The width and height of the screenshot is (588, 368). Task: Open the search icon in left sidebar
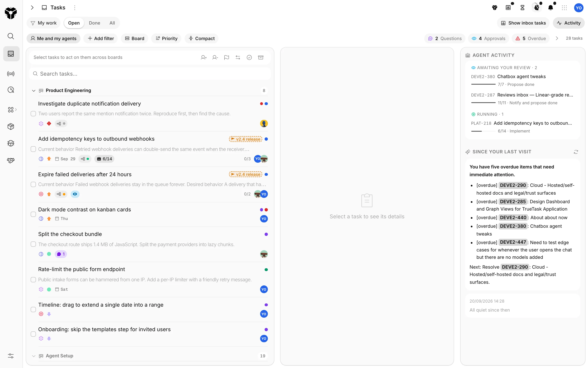[11, 36]
